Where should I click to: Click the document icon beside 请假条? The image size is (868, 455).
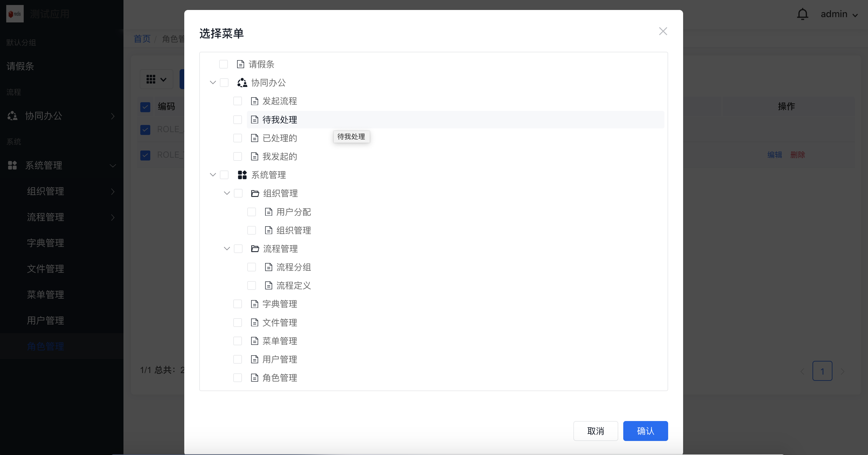pos(240,64)
